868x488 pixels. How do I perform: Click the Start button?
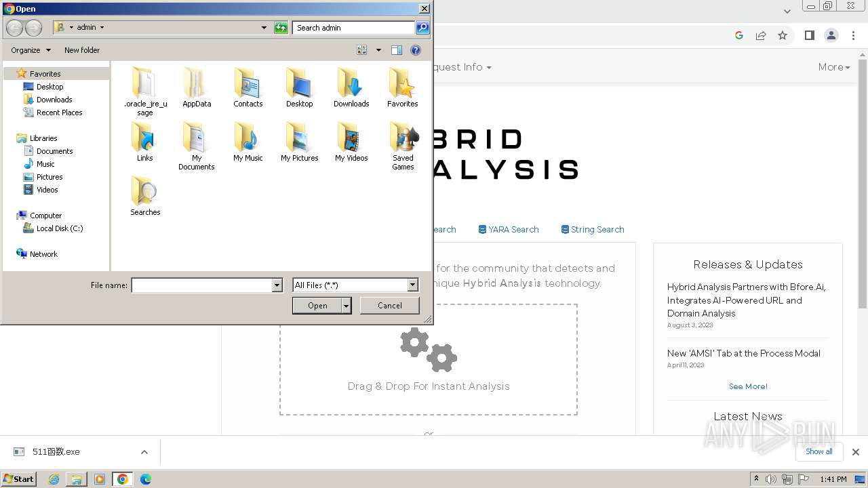point(19,479)
